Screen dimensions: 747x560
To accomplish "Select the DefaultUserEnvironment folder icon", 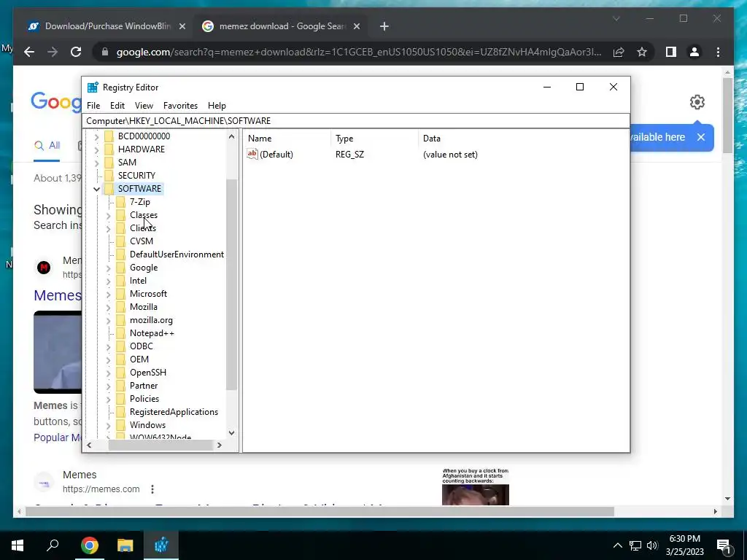I will pyautogui.click(x=121, y=254).
